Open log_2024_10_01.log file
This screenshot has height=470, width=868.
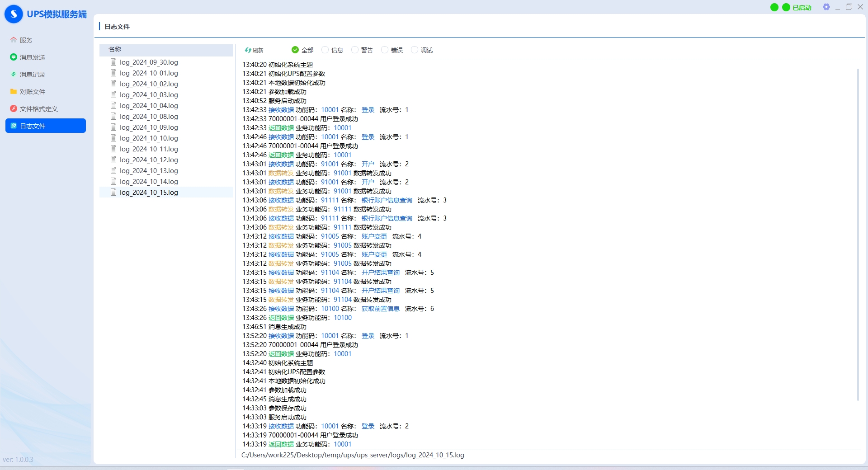(166, 73)
